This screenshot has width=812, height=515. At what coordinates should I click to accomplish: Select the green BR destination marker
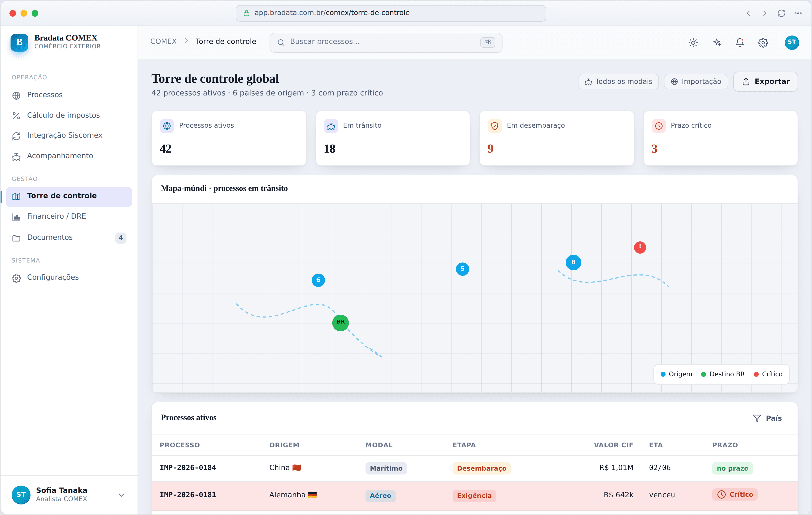click(340, 322)
